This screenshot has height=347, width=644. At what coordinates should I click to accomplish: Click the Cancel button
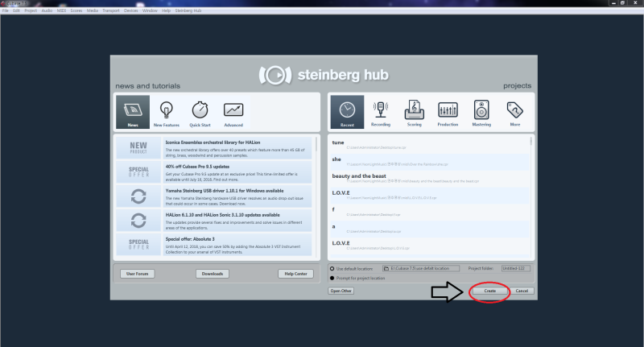[522, 291]
